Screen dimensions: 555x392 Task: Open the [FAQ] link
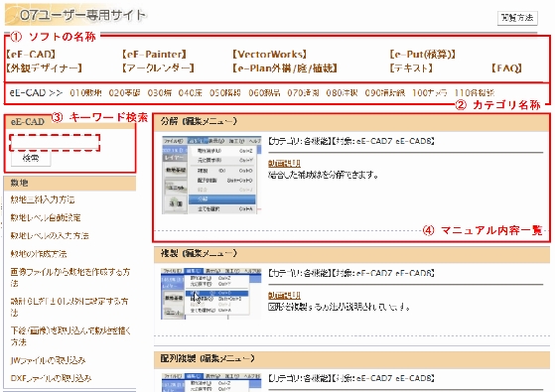click(x=506, y=67)
